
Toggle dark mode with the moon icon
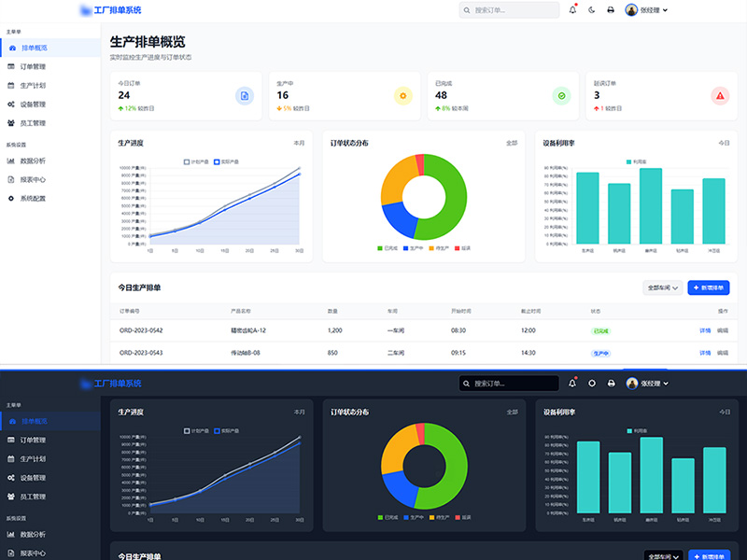pos(592,10)
